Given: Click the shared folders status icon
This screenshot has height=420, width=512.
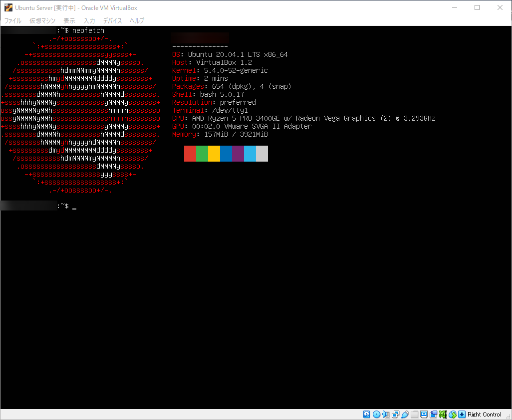Looking at the screenshot, I should point(414,414).
